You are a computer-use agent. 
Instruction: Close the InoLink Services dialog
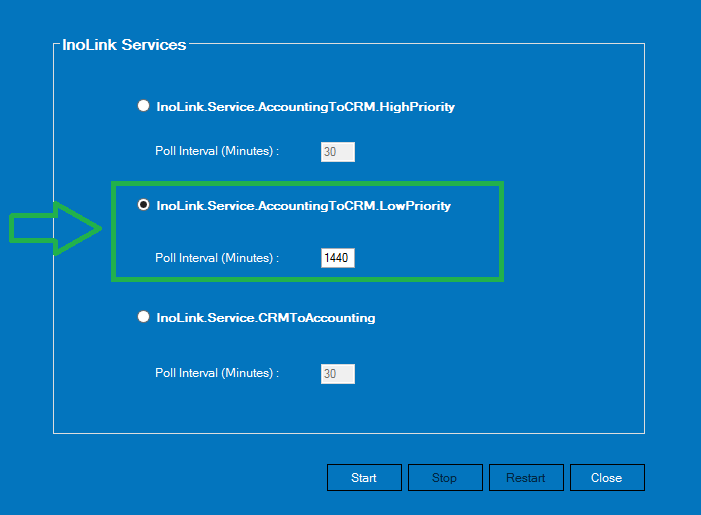(x=607, y=477)
